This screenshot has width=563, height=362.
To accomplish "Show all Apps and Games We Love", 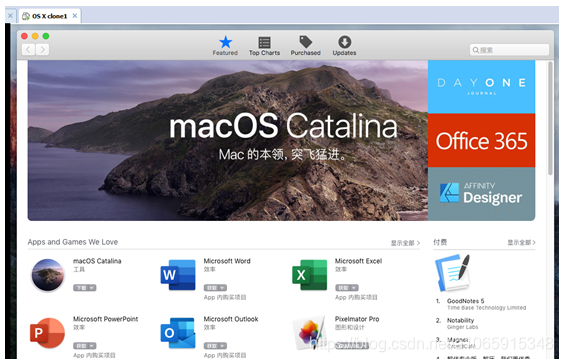I will [x=405, y=243].
